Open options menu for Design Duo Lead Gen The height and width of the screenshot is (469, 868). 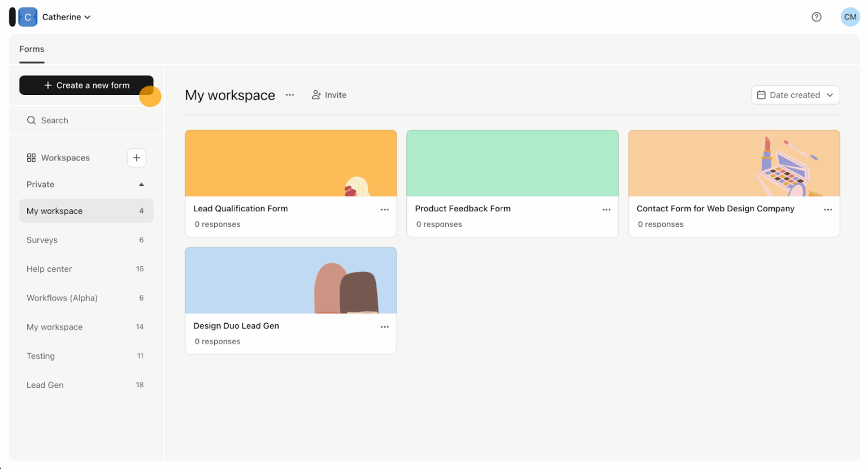385,327
